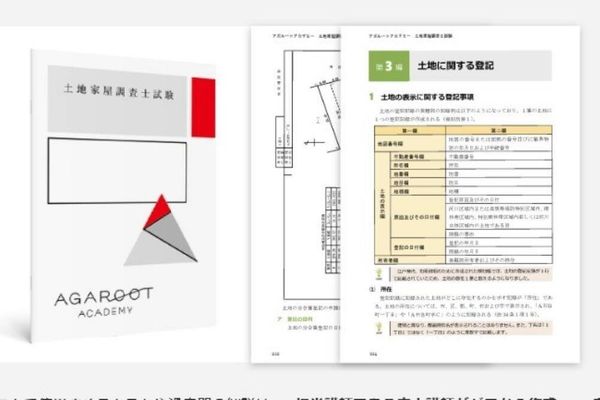Click the 第二欄 table column header
Viewport: 600px width, 400px height.
tap(499, 131)
